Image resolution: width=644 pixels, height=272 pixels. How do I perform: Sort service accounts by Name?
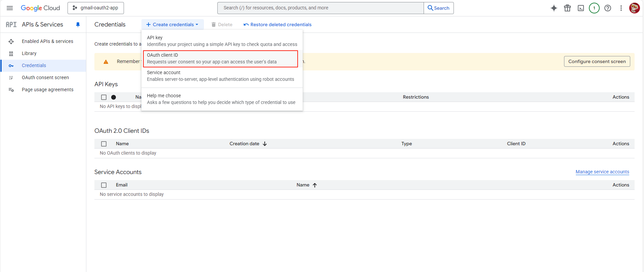303,185
